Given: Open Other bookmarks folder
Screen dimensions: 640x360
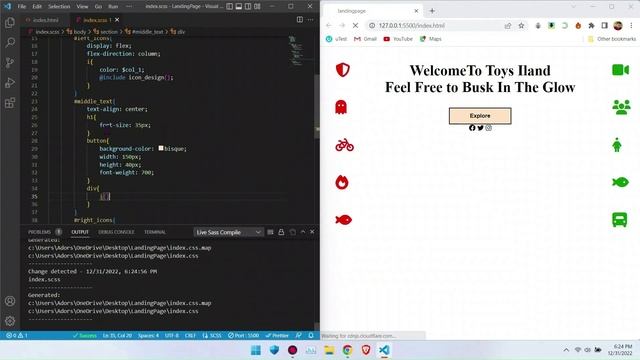Looking at the screenshot, I should 612,39.
